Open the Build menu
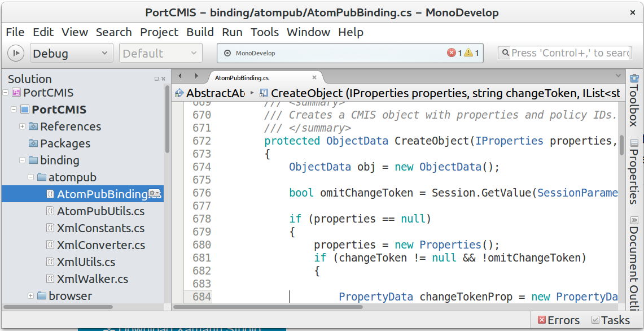 click(x=200, y=32)
